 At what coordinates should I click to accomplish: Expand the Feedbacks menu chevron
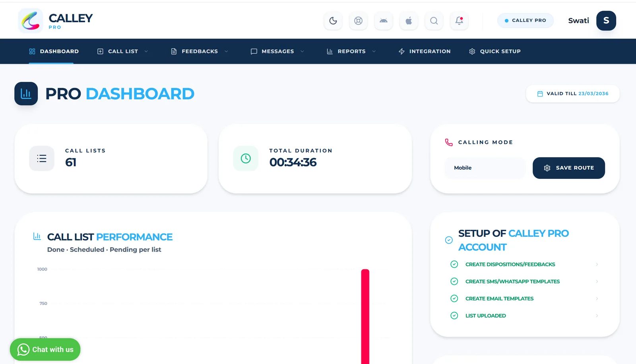click(x=226, y=51)
